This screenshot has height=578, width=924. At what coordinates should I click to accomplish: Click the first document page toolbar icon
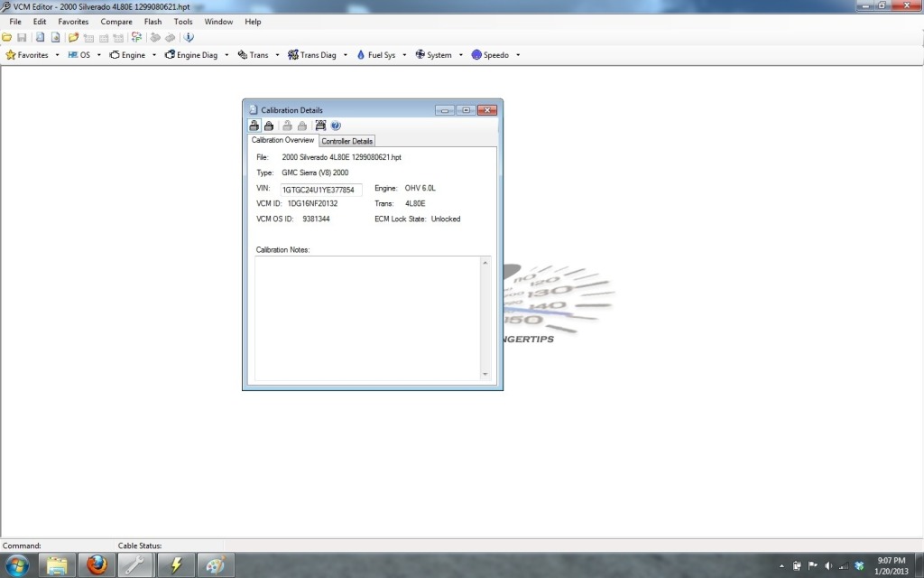[x=40, y=37]
